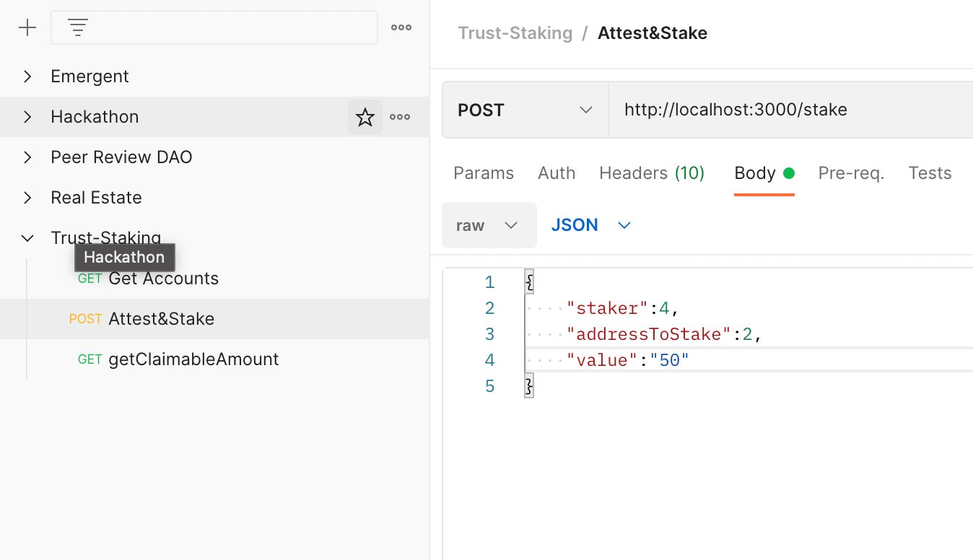Click line number 5 in the editor gutter
The width and height of the screenshot is (973, 560).
[x=490, y=386]
